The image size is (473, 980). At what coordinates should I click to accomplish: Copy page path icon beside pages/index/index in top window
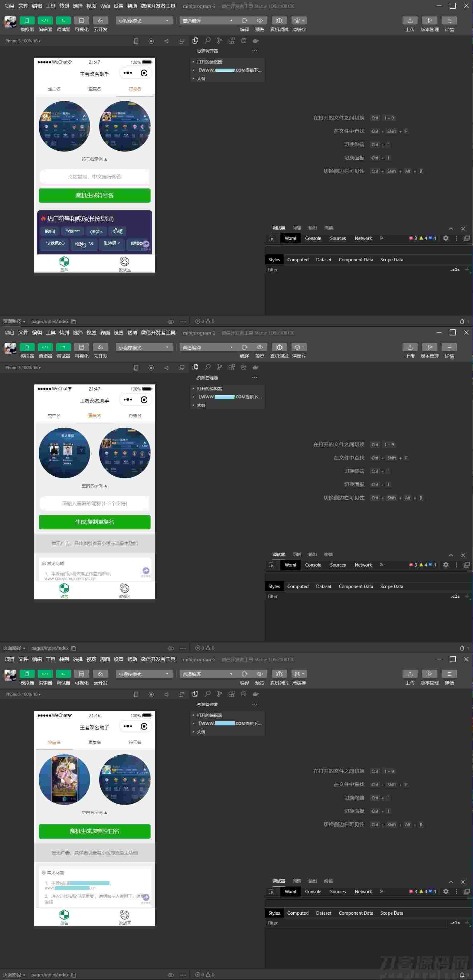tap(73, 322)
